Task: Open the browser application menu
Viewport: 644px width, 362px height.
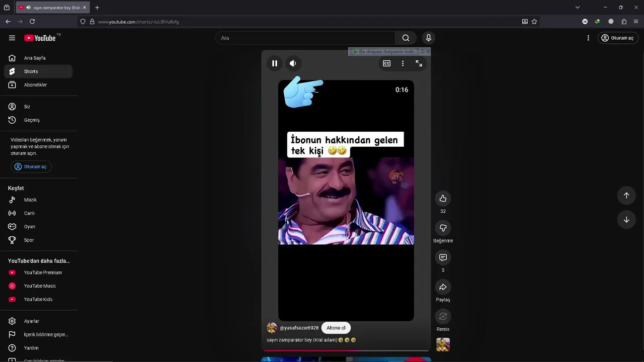Action: point(636,22)
